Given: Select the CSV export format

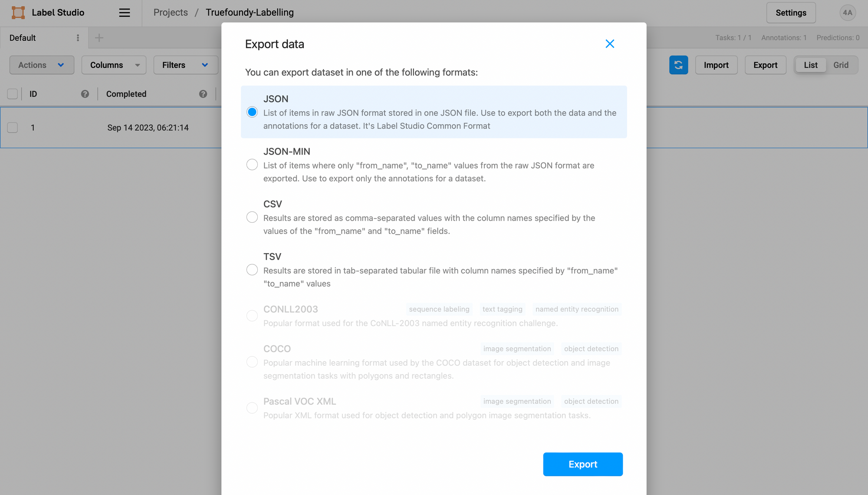Looking at the screenshot, I should coord(252,217).
